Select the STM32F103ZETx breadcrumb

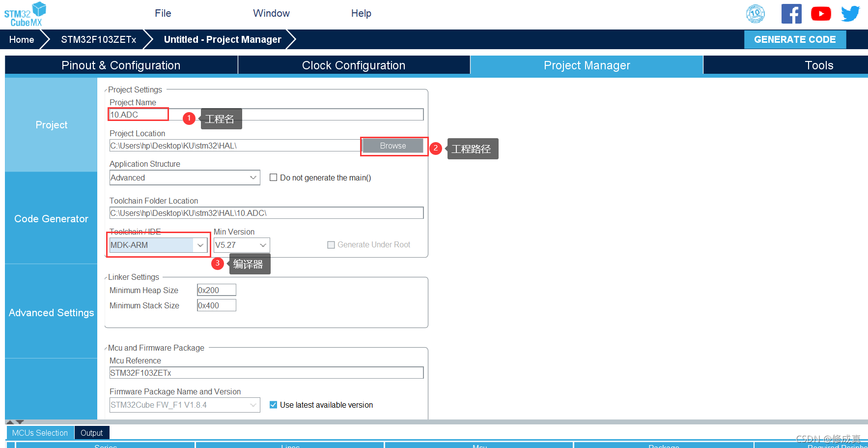tap(98, 39)
